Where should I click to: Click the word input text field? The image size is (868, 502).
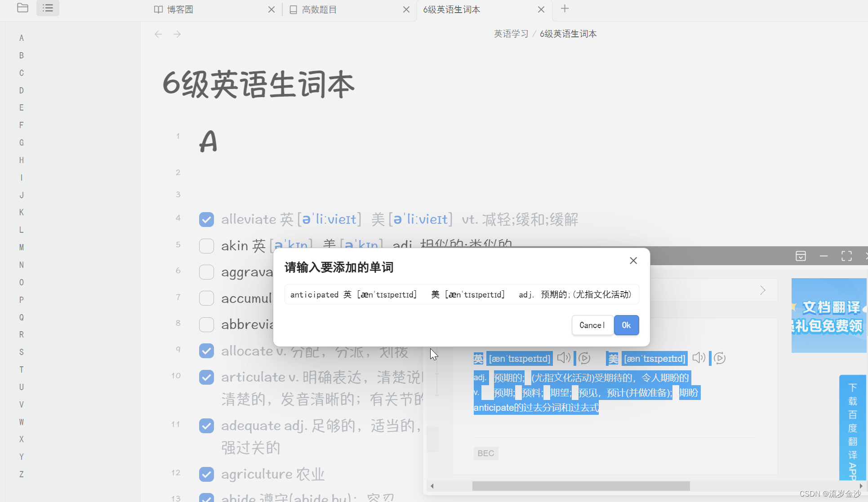click(461, 294)
